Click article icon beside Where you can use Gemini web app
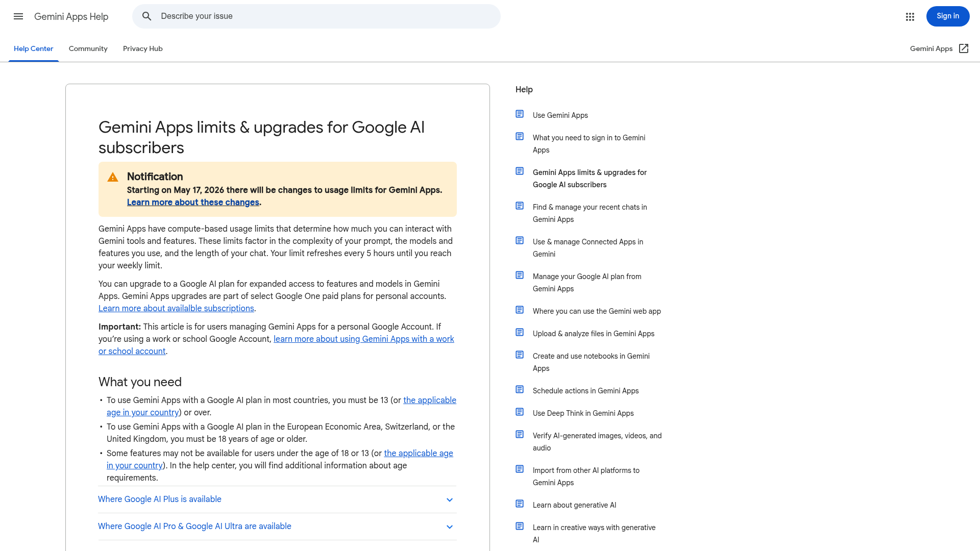This screenshot has width=980, height=551. tap(520, 310)
